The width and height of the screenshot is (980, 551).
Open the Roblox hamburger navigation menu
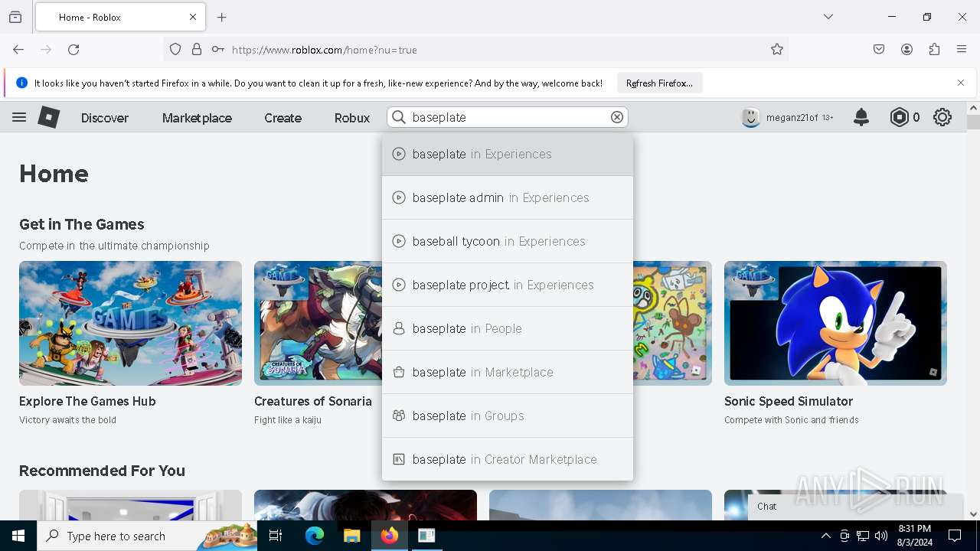coord(19,117)
